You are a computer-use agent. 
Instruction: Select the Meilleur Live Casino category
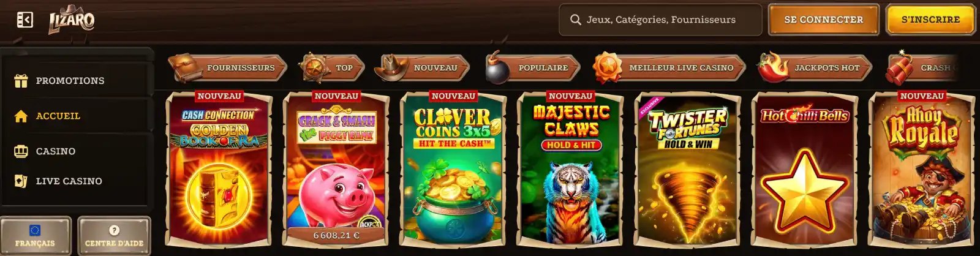669,68
